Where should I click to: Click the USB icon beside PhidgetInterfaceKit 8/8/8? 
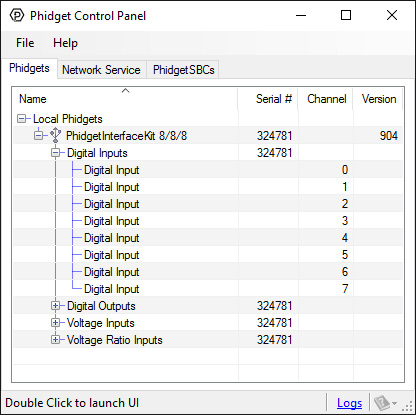(x=55, y=135)
